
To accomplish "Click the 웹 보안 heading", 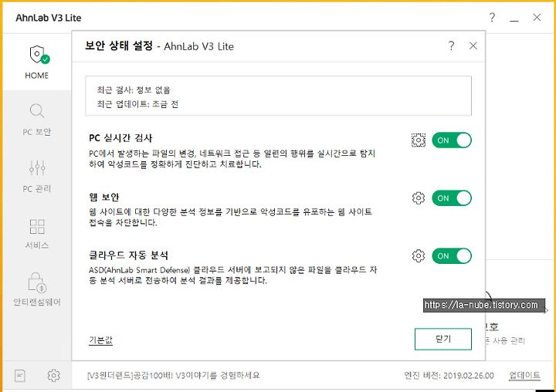I will pyautogui.click(x=104, y=197).
